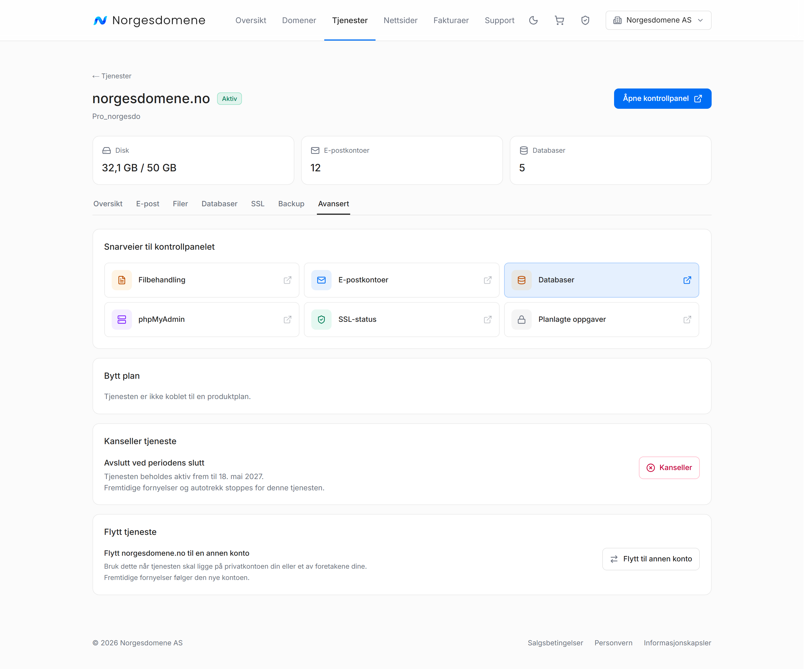This screenshot has width=812, height=669.
Task: Click the Databaser icon in stats card
Action: click(524, 150)
